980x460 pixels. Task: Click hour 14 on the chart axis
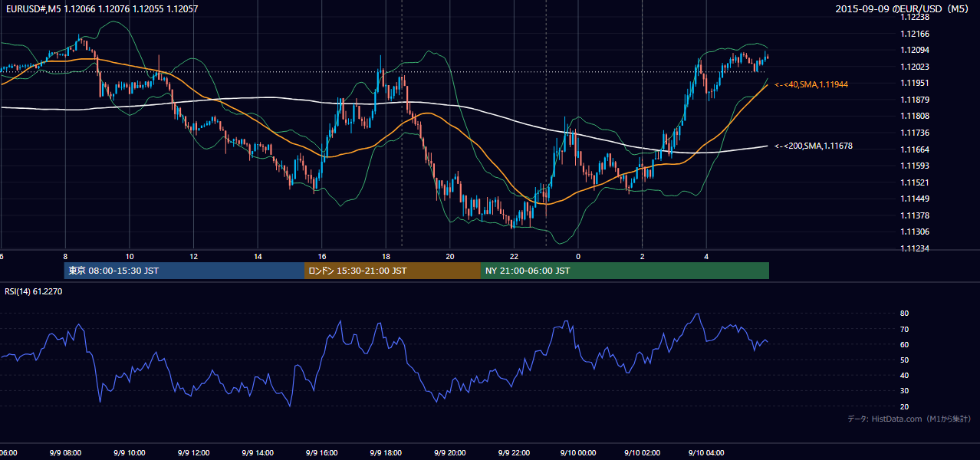coord(258,256)
